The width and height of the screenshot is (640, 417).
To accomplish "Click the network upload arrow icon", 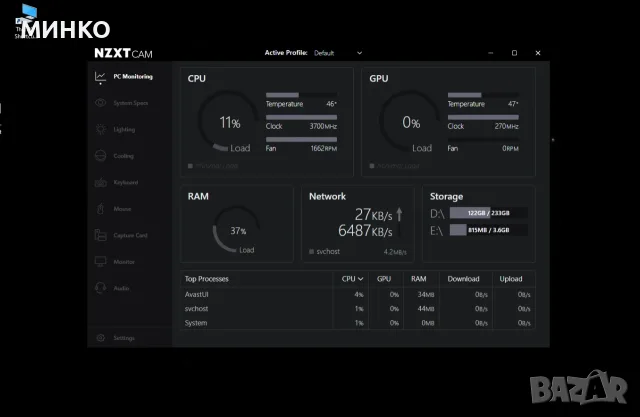I will [x=399, y=214].
